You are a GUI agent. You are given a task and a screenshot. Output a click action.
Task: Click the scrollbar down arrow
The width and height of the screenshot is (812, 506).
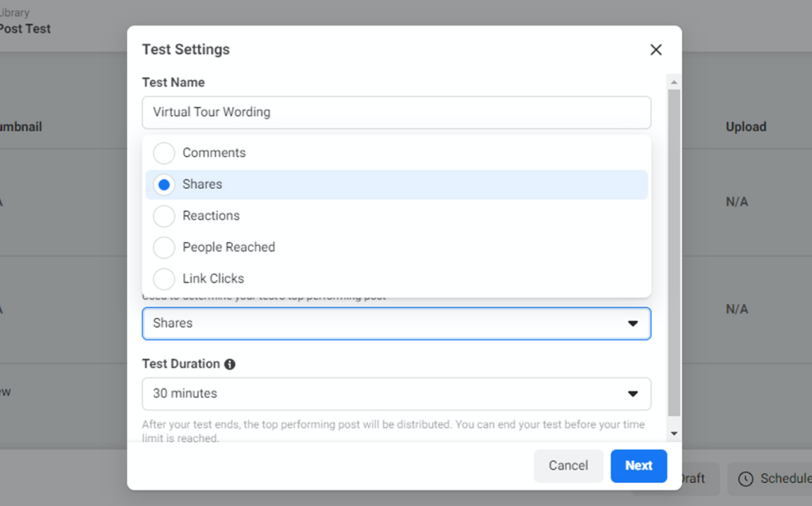point(674,432)
